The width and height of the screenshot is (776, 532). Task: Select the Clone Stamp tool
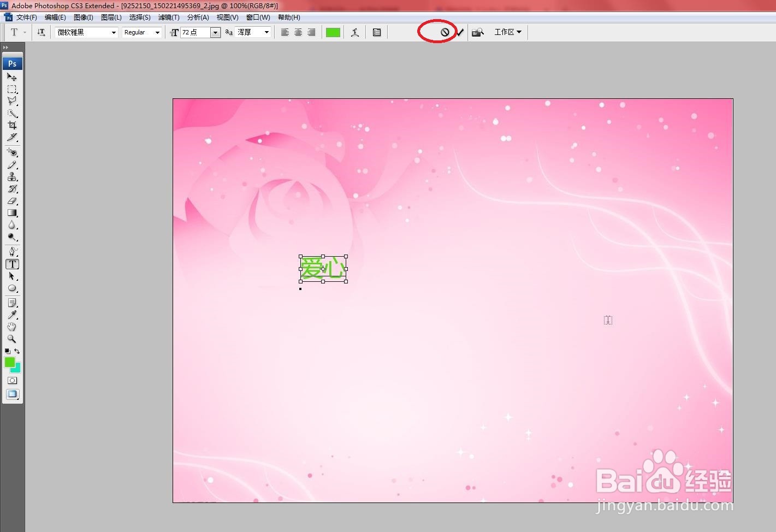[x=12, y=176]
